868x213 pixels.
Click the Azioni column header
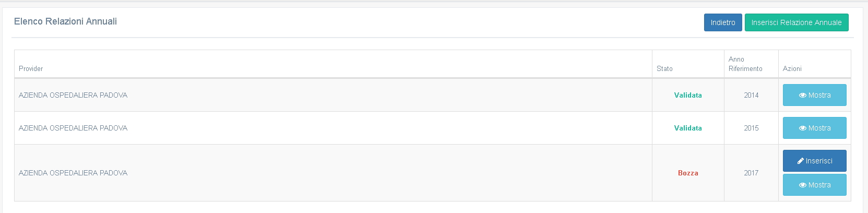pos(792,68)
